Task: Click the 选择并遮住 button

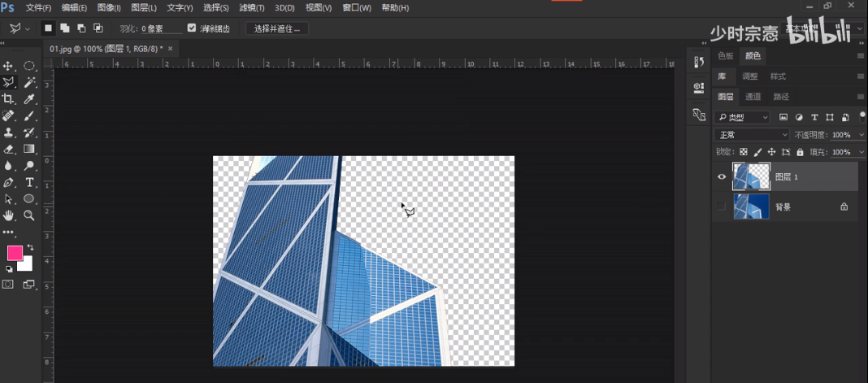Action: tap(277, 28)
